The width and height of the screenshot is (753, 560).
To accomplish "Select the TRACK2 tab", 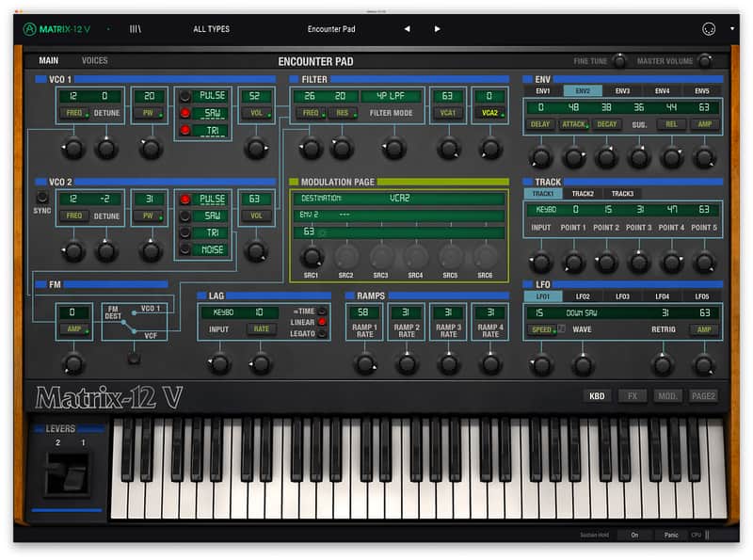I will [583, 194].
